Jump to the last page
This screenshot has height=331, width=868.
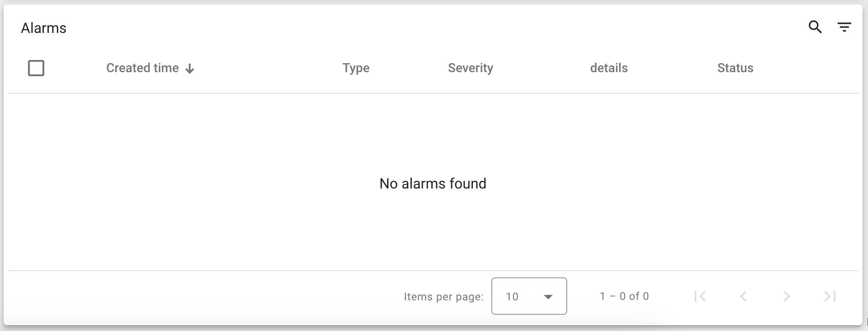coord(830,296)
